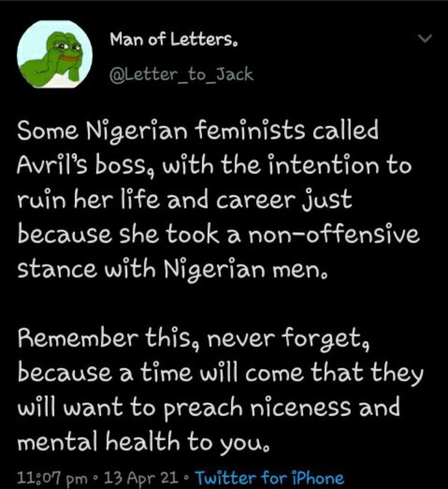Select the 11:07 pm timestamp
This screenshot has width=448, height=489.
coord(52,478)
